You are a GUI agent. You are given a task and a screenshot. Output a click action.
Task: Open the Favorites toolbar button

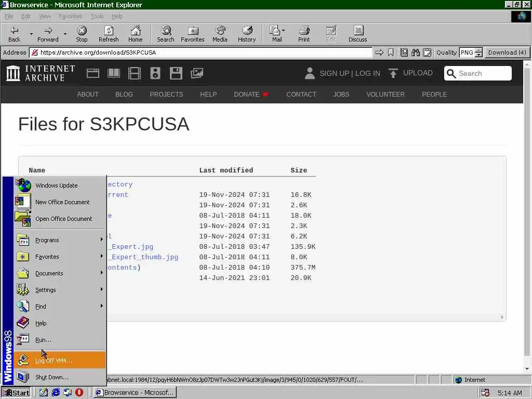(x=193, y=34)
